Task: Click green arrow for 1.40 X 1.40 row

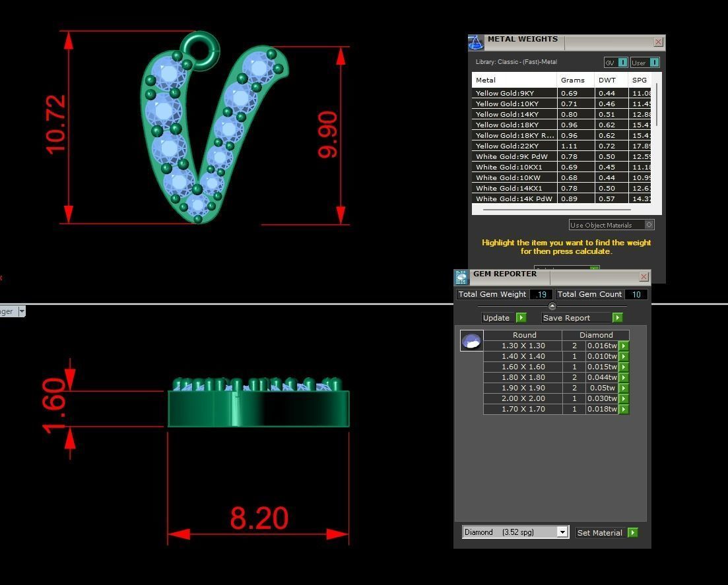Action: [x=624, y=357]
